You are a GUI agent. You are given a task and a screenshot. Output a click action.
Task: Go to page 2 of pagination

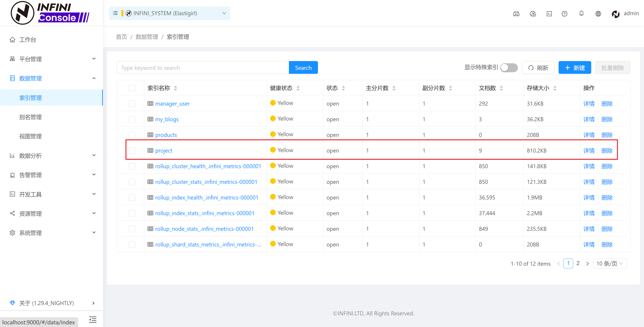pos(578,263)
